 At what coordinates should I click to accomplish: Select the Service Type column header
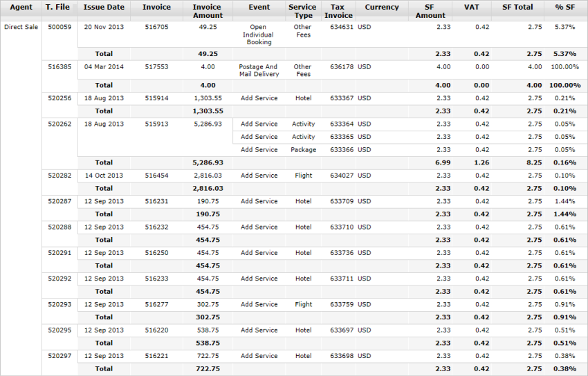[x=302, y=11]
